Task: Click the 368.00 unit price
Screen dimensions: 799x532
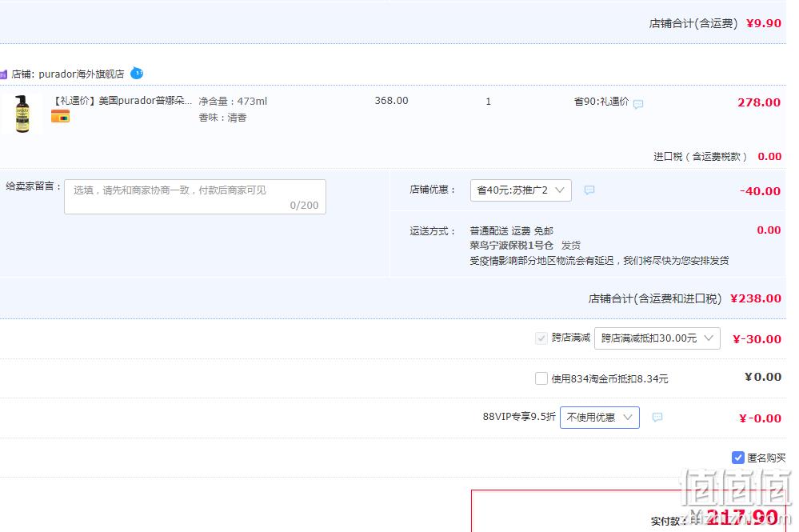Action: (x=391, y=100)
